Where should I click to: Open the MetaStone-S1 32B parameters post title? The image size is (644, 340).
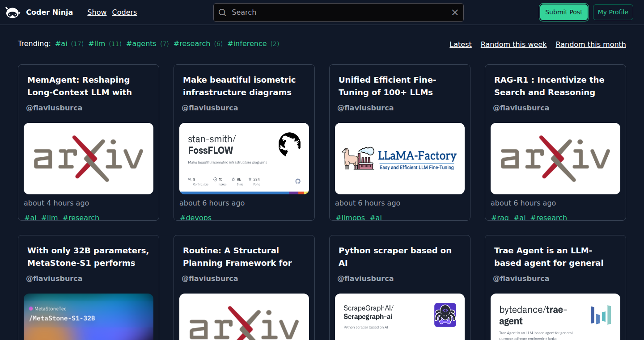coord(88,257)
